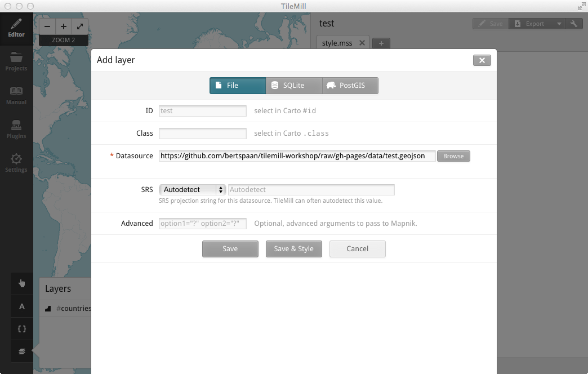Viewport: 588px width, 374px height.
Task: Open the Projects sidebar section
Action: 16,61
